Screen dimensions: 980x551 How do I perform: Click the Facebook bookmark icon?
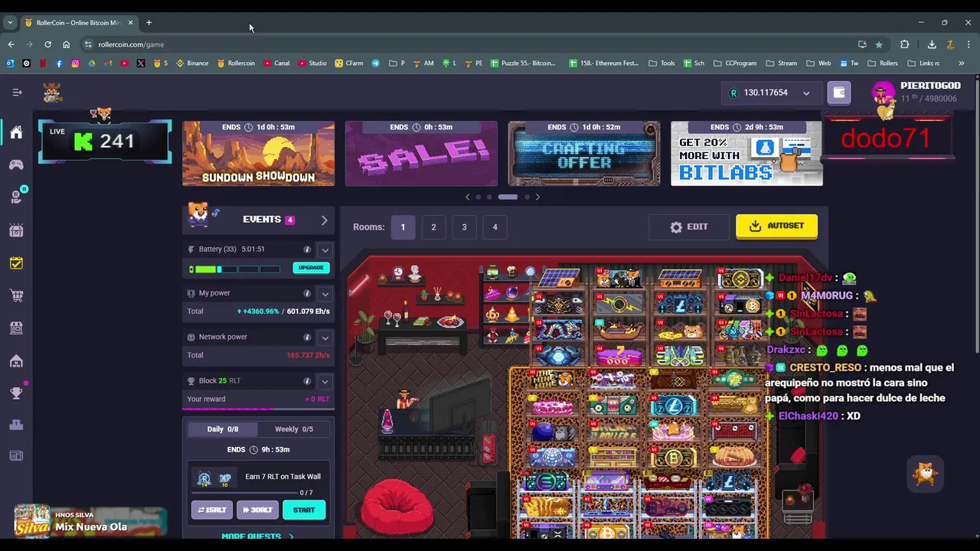coord(59,63)
